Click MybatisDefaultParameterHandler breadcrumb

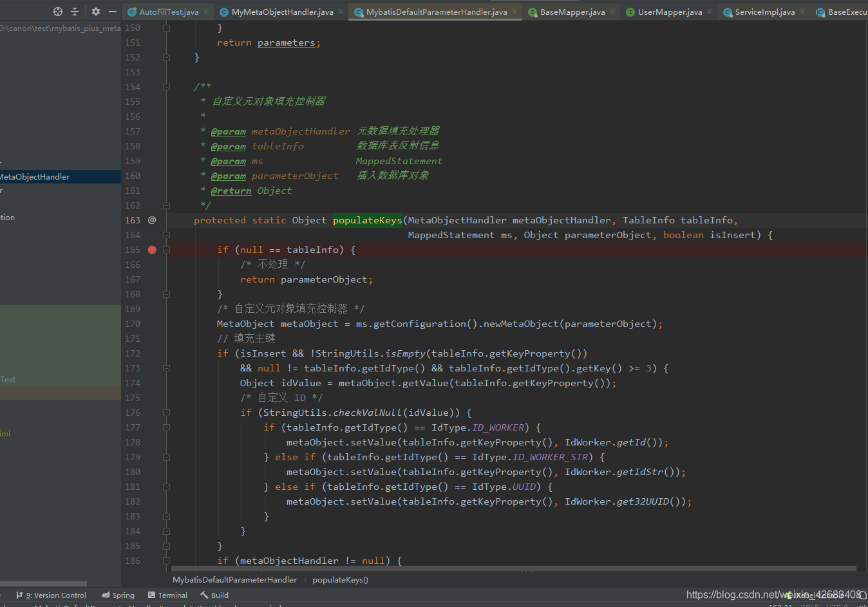coord(235,579)
